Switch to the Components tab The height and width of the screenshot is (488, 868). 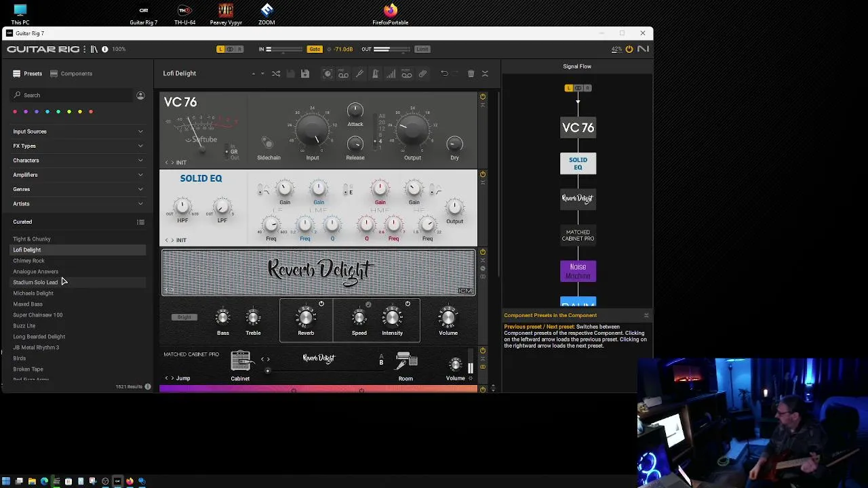coord(71,74)
